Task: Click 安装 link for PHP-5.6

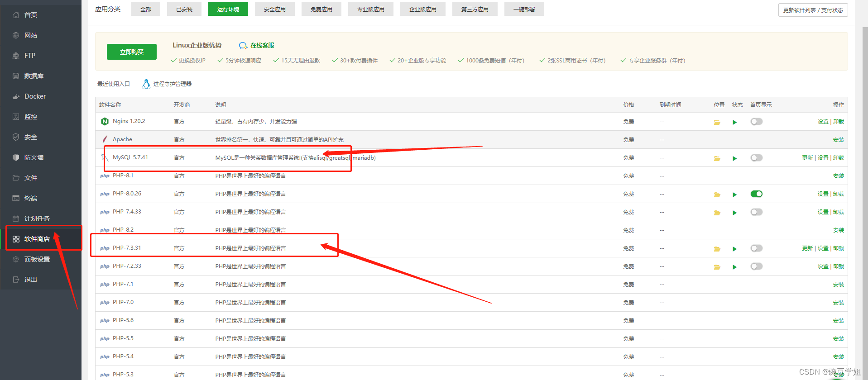Action: click(x=839, y=321)
